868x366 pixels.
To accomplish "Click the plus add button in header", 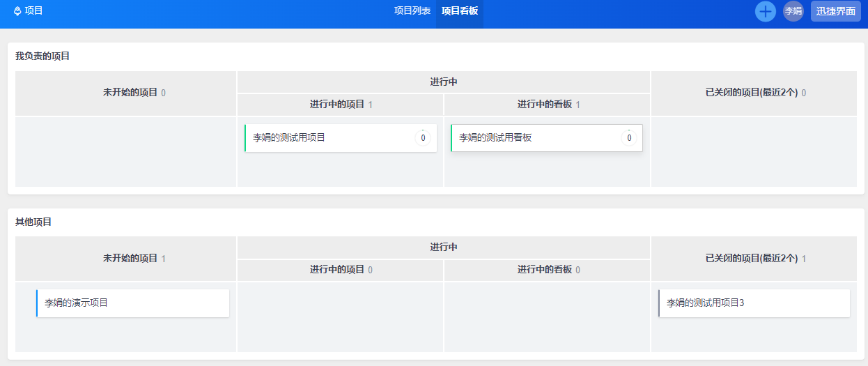I will coord(766,11).
